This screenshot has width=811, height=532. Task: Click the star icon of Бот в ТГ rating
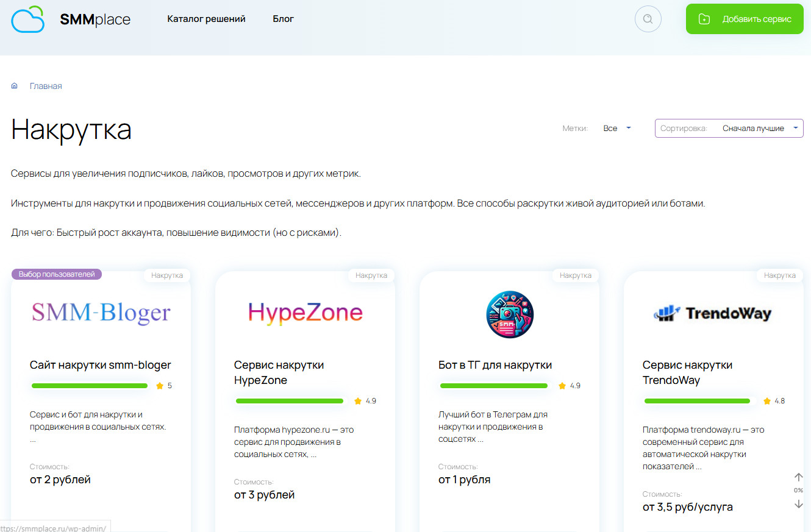pos(562,386)
